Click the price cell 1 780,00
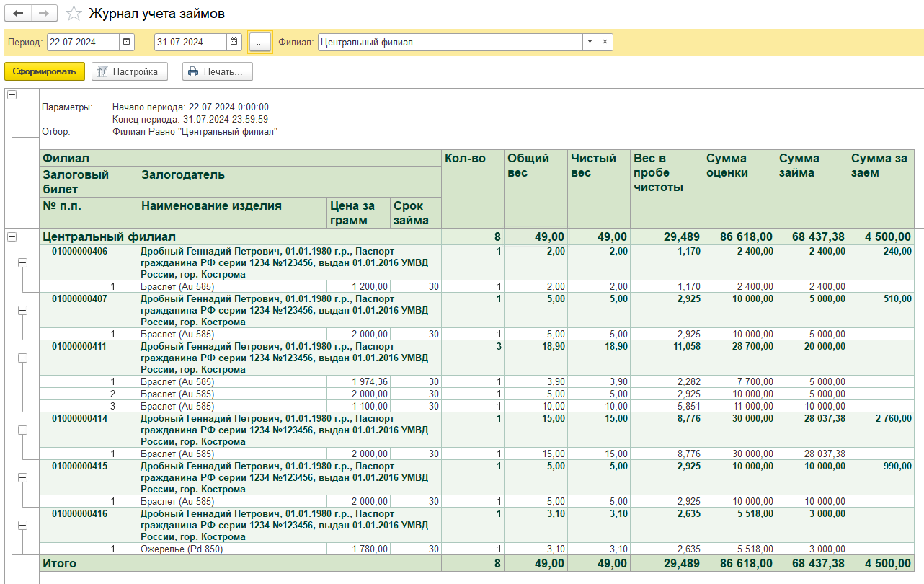This screenshot has width=924, height=584. (x=358, y=549)
